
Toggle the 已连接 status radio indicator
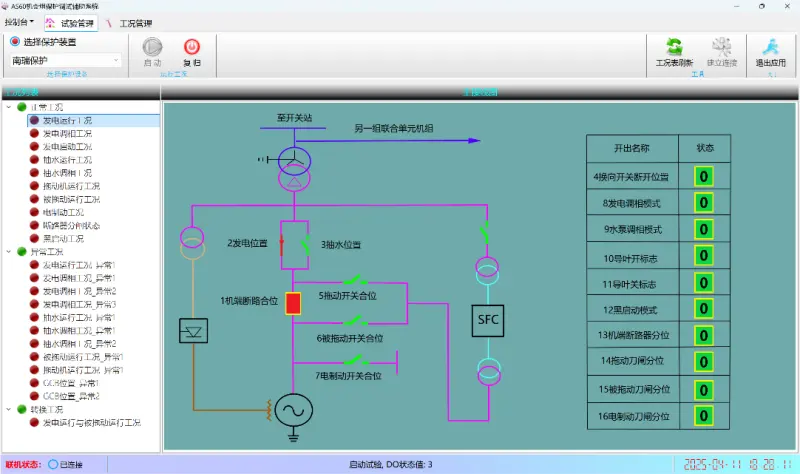coord(53,464)
